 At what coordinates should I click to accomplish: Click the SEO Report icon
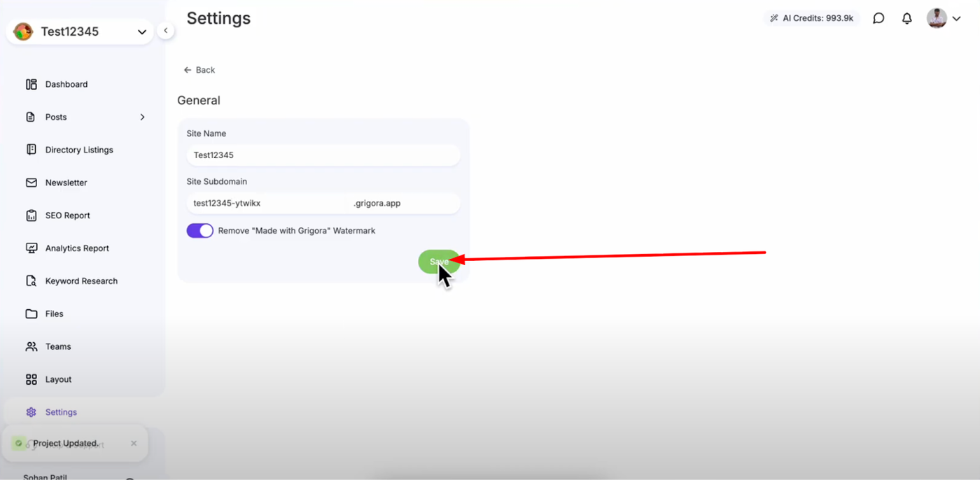click(x=31, y=216)
